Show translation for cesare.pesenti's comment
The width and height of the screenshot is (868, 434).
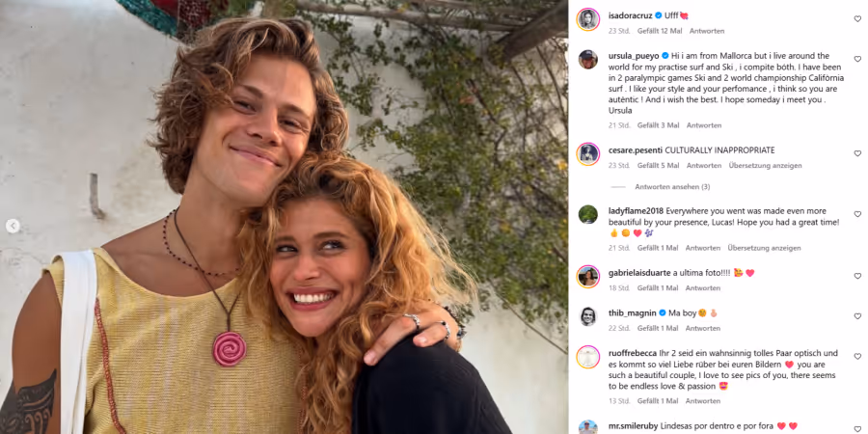coord(765,166)
